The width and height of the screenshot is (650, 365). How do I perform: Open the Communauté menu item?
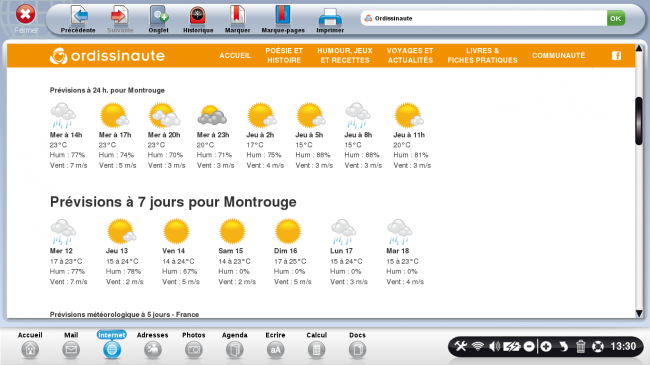tap(558, 55)
